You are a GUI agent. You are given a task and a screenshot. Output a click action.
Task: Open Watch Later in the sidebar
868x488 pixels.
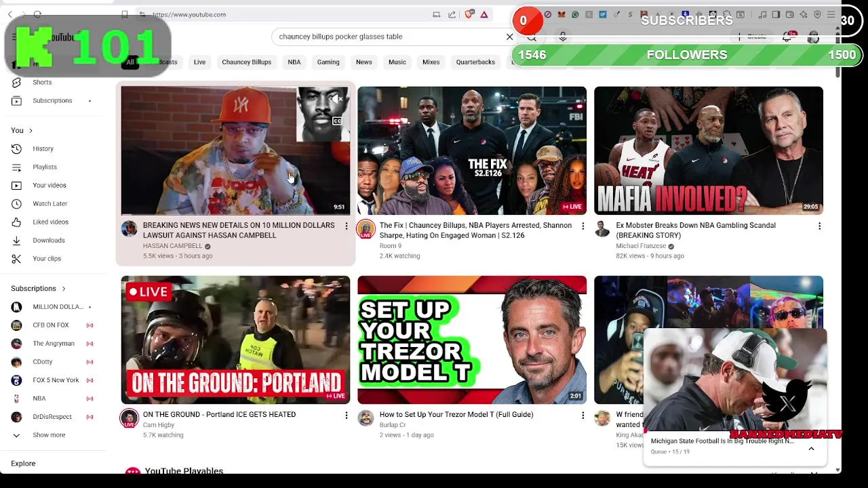click(50, 203)
